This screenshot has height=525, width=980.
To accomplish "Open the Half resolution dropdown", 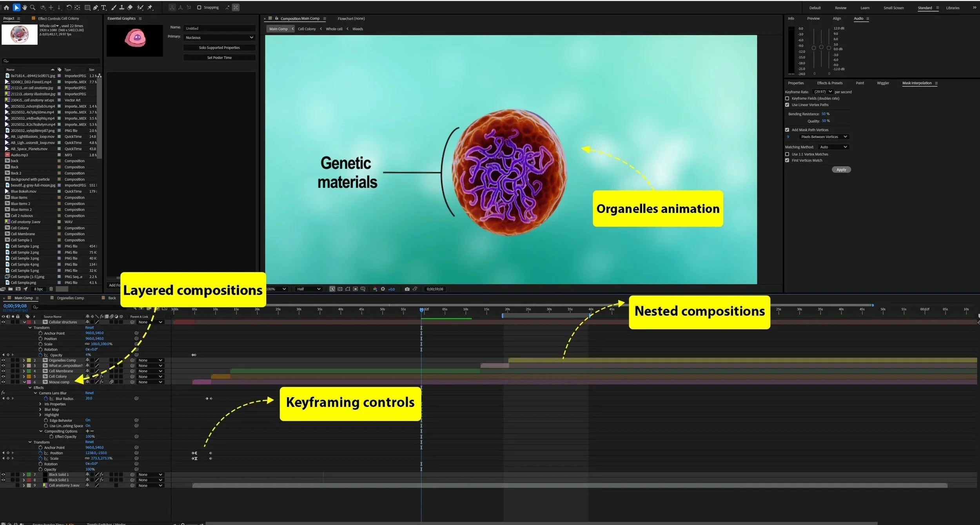I will click(x=309, y=289).
